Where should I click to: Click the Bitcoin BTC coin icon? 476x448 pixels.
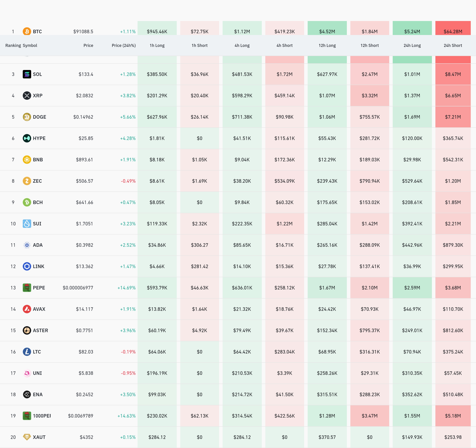27,31
